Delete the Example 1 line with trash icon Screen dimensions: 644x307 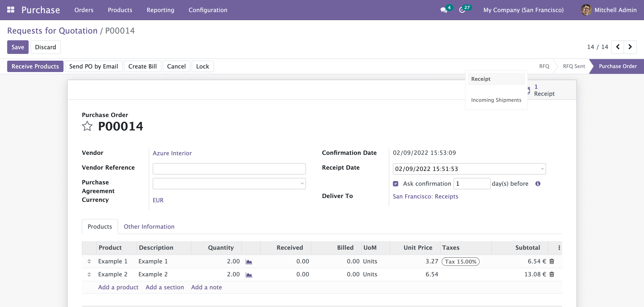click(552, 261)
